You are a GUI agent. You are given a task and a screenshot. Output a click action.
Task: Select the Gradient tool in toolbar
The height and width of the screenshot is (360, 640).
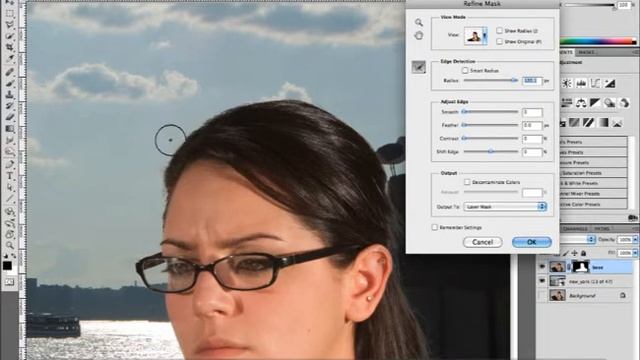click(x=9, y=129)
